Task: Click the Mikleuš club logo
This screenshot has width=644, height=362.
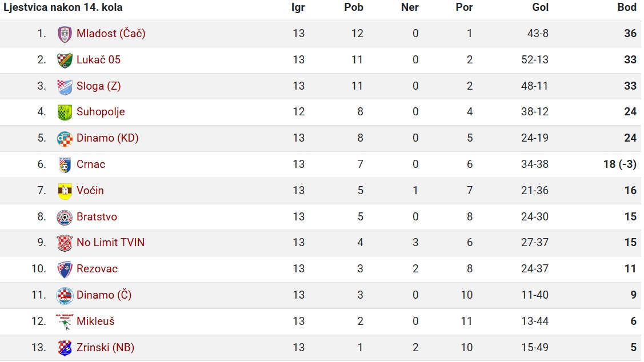Action: (63, 322)
